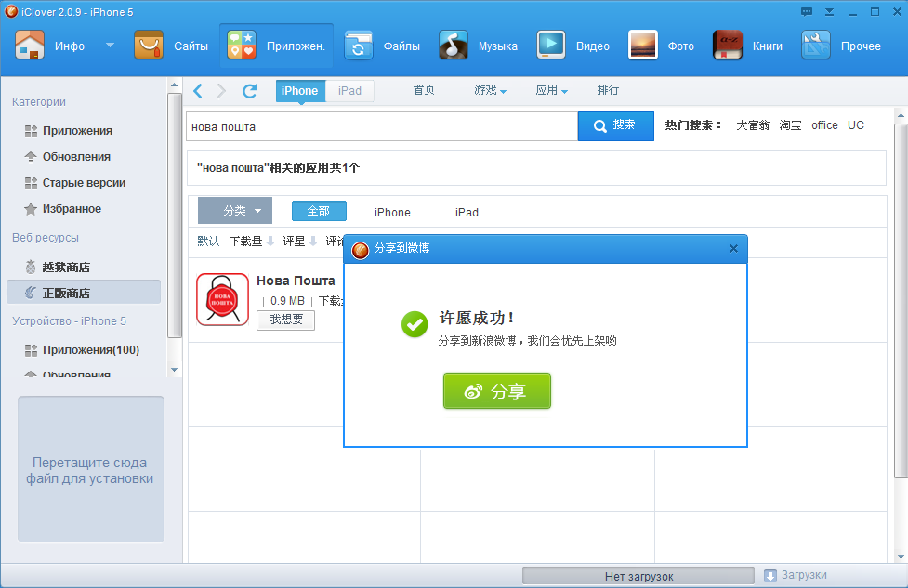Go forward with the right arrow
This screenshot has height=588, width=908.
[x=221, y=91]
